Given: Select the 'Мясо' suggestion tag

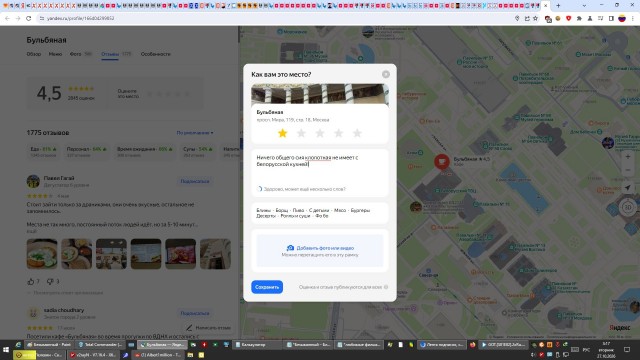Looking at the screenshot, I should click(340, 210).
